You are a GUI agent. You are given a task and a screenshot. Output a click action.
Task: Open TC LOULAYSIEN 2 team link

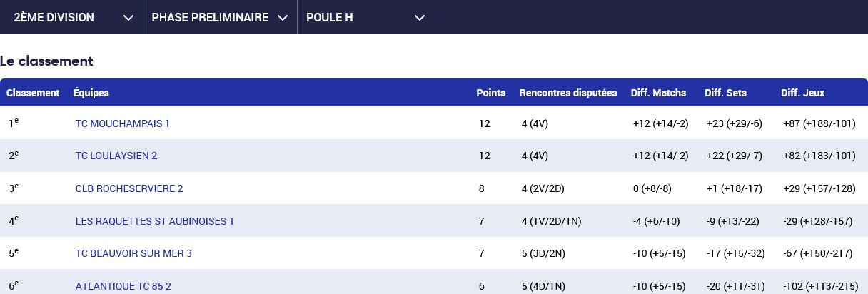(116, 156)
